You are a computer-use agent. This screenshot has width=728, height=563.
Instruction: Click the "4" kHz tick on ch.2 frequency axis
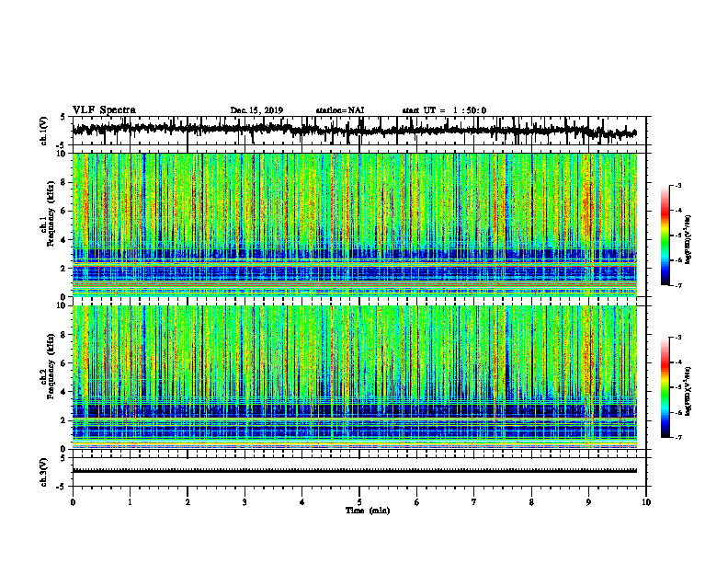pos(64,392)
